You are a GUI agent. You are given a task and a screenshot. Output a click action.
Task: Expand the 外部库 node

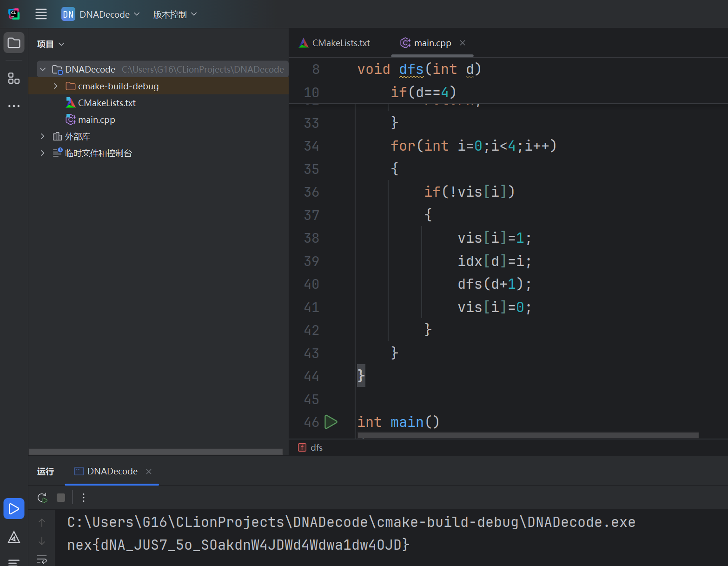coord(43,136)
